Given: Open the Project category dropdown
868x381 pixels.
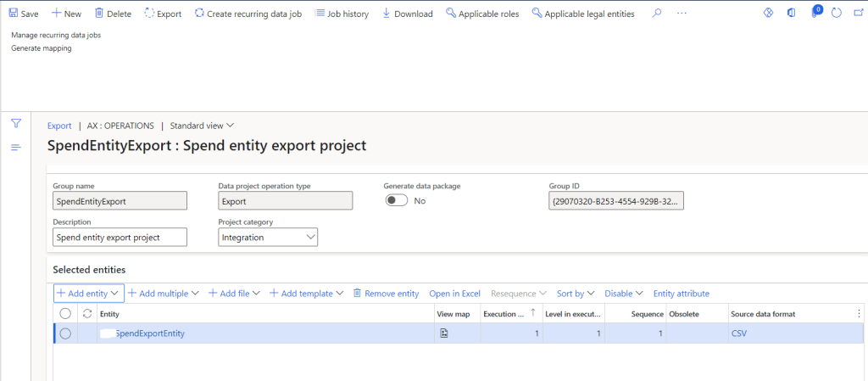Looking at the screenshot, I should click(x=268, y=238).
